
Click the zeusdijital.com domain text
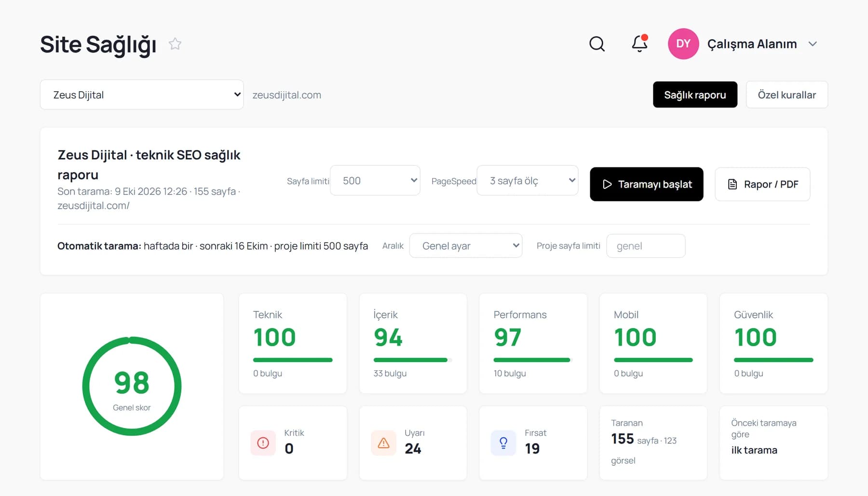point(287,95)
